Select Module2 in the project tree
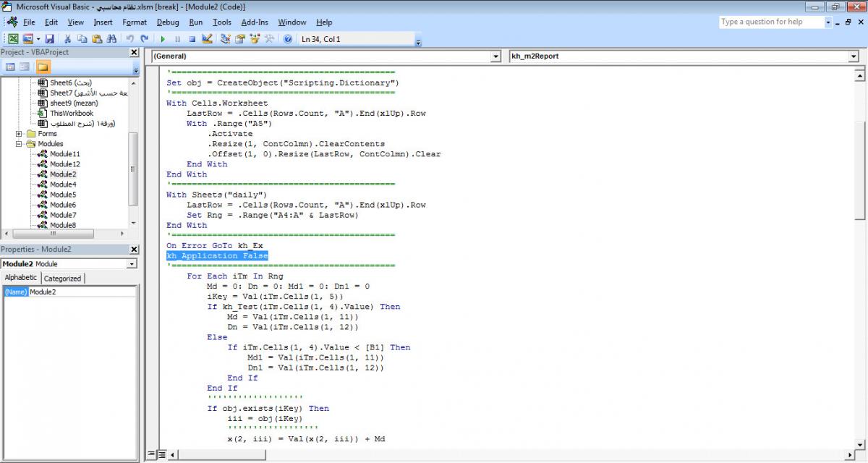The height and width of the screenshot is (463, 868). pyautogui.click(x=63, y=174)
